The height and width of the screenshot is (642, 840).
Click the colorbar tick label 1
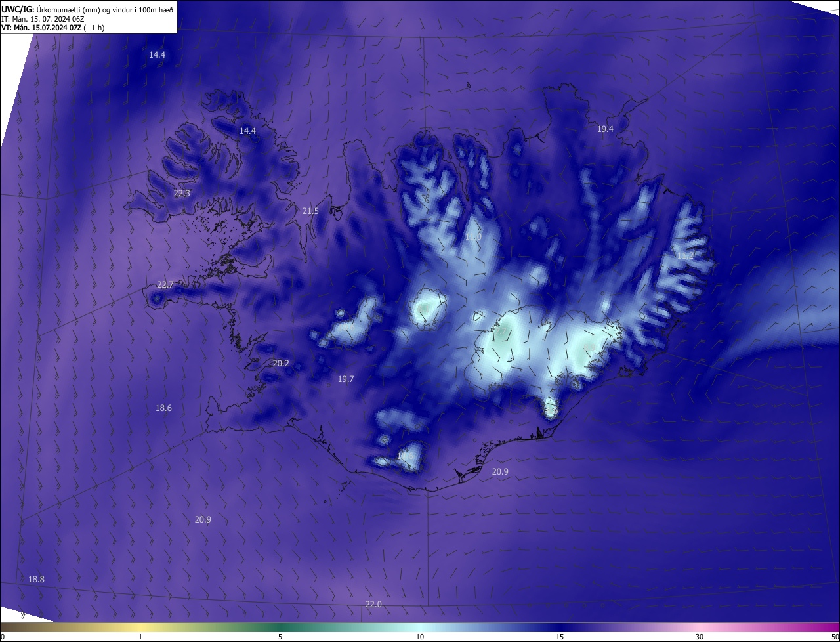pos(140,637)
